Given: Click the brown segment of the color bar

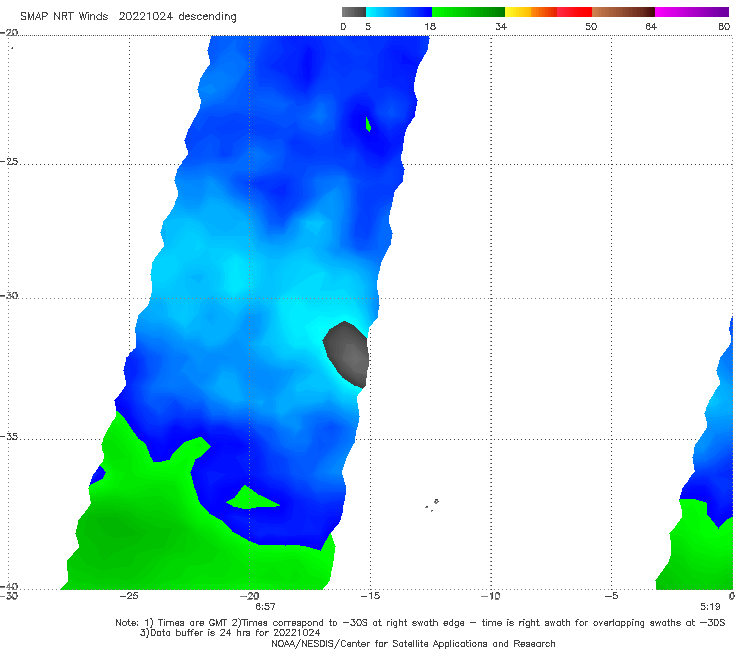Looking at the screenshot, I should 623,12.
